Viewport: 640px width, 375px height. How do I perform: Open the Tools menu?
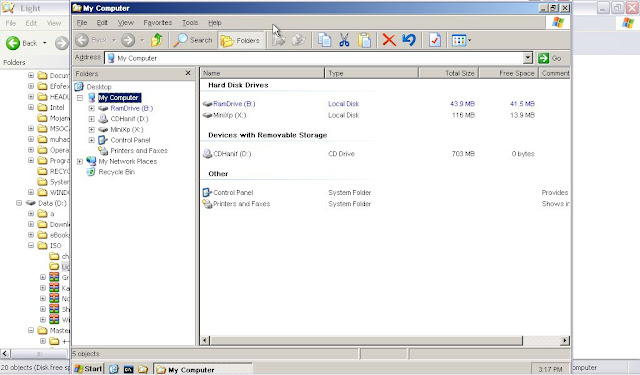(190, 23)
